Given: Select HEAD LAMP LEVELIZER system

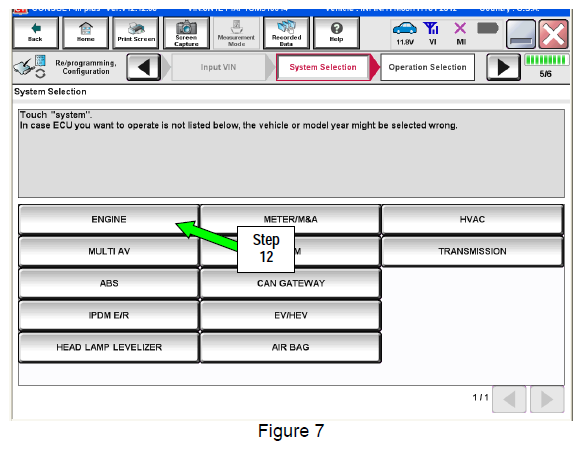Looking at the screenshot, I should [x=109, y=347].
